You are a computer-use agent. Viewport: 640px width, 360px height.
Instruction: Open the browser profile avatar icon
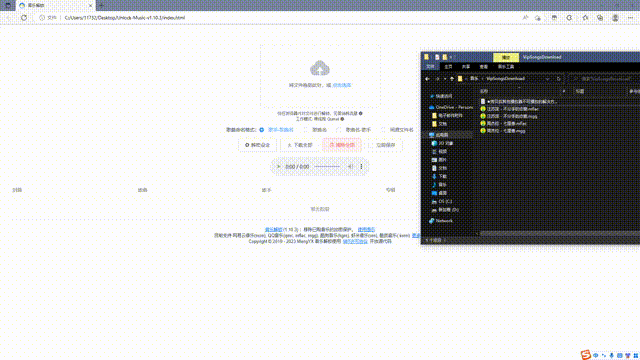615,18
